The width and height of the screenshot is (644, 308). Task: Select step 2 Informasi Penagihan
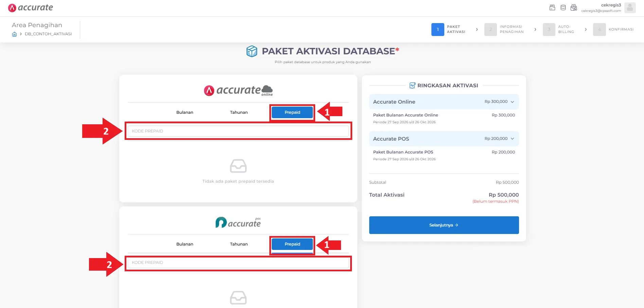point(504,30)
